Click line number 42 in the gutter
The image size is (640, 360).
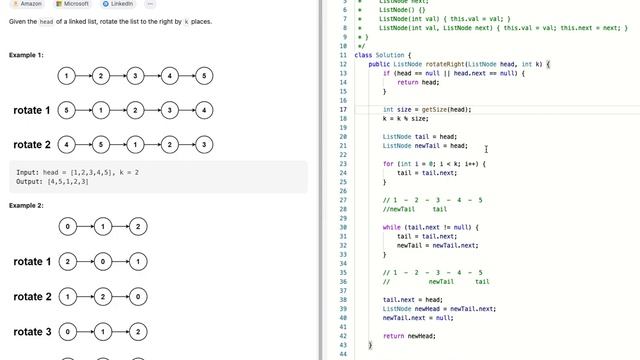pos(343,336)
